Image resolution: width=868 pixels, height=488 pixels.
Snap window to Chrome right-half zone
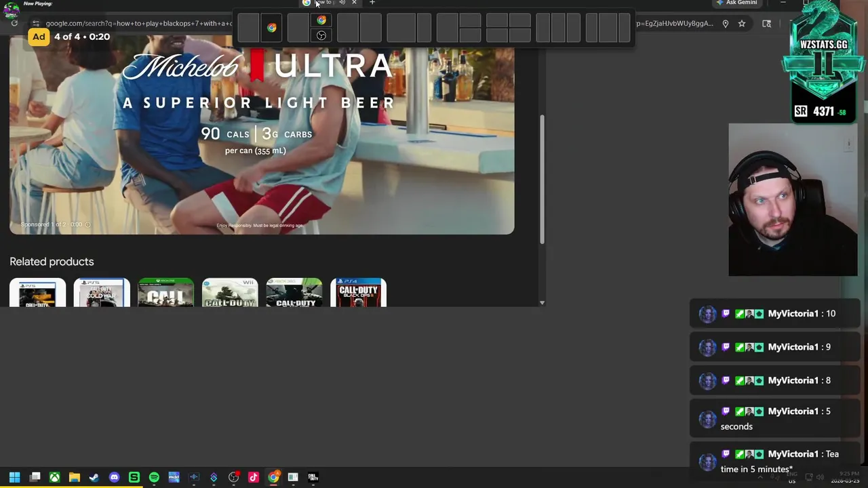coord(272,28)
